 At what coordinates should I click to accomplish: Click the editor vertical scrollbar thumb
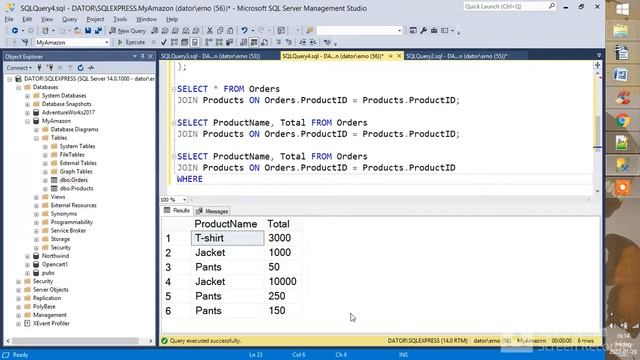click(597, 131)
